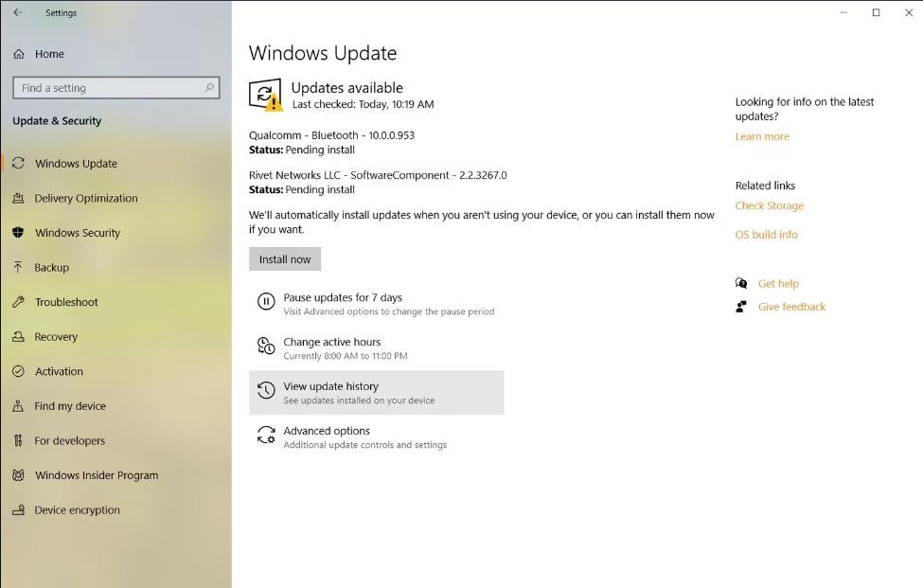
Task: Click the Give feedback link
Action: click(791, 307)
